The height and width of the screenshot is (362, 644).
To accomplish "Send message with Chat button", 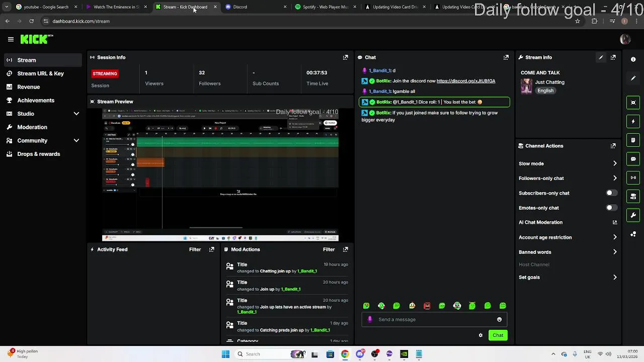I will (x=498, y=335).
